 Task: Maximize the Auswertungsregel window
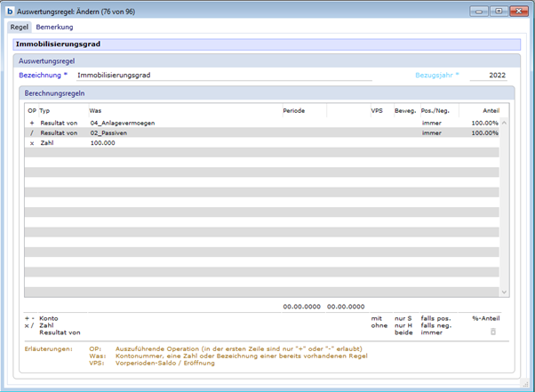coord(499,11)
